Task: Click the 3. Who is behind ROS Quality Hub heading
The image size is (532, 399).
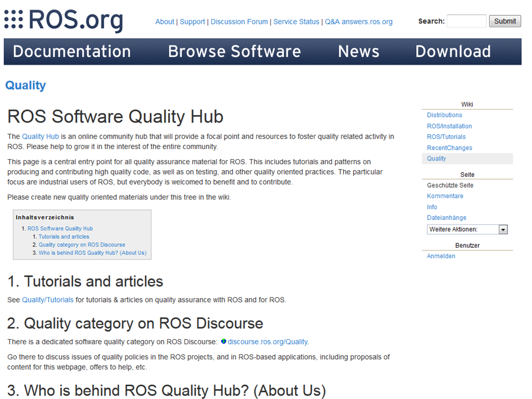Action: (167, 391)
